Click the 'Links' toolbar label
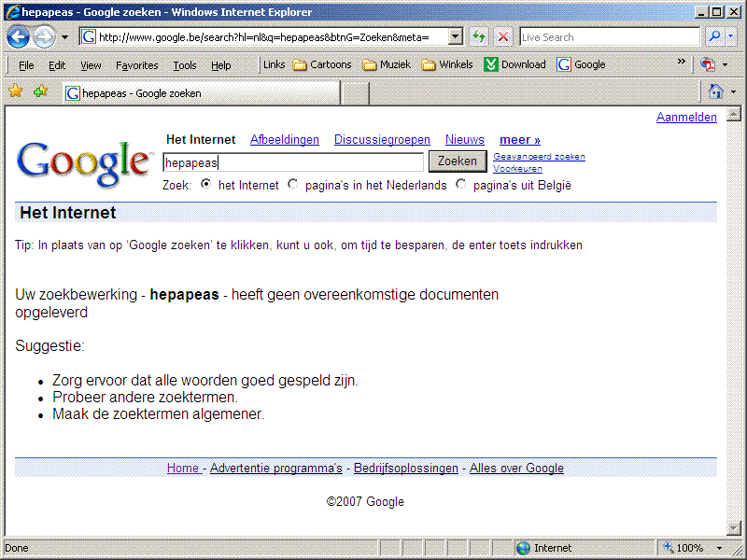Image resolution: width=747 pixels, height=560 pixels. (x=274, y=64)
